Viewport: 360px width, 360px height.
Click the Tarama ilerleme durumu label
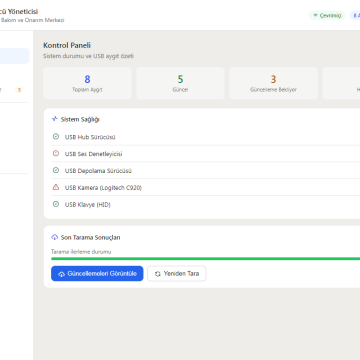pyautogui.click(x=81, y=252)
